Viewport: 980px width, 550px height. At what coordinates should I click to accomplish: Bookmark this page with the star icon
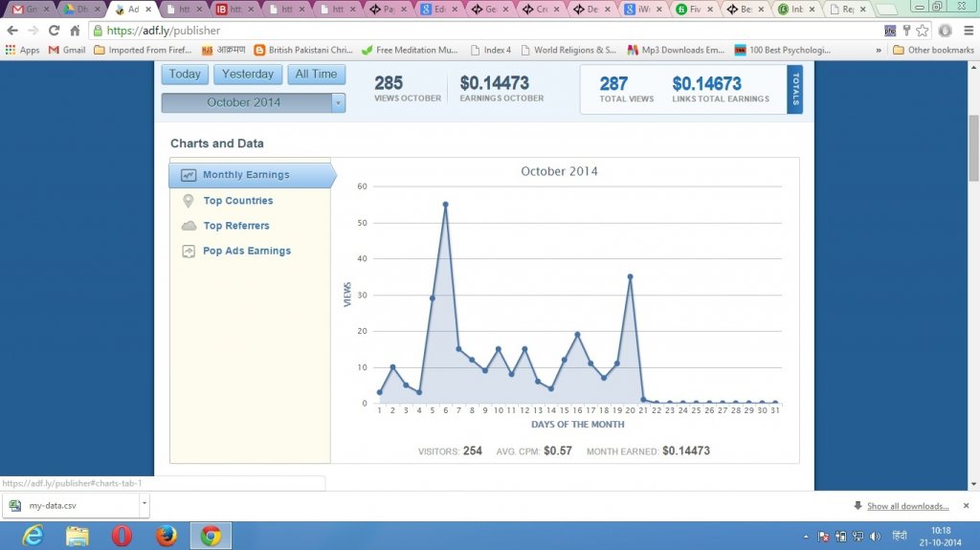922,31
